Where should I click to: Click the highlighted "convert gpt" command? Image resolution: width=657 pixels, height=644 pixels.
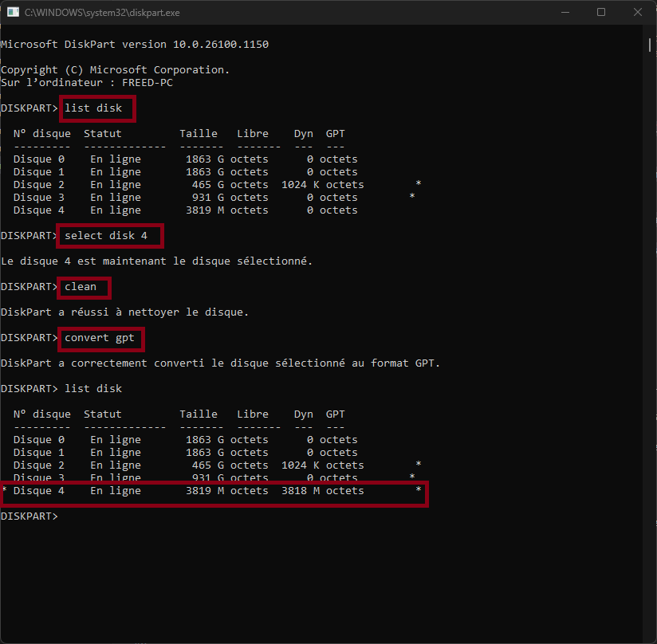(100, 338)
